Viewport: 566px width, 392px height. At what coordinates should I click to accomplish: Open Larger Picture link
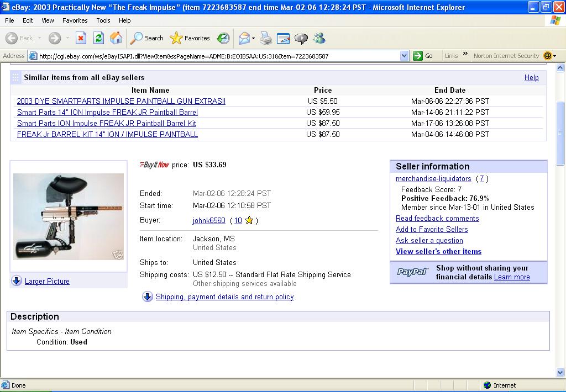48,281
